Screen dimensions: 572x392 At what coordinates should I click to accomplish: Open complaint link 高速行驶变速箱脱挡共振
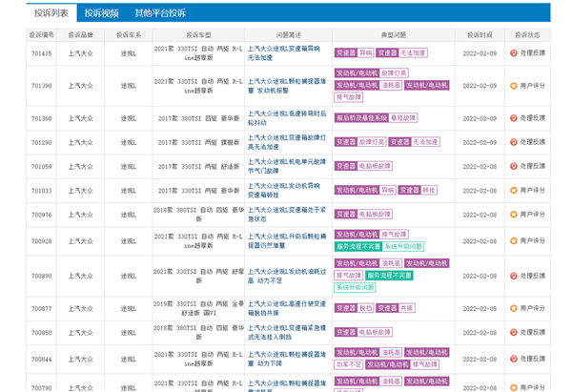click(287, 308)
